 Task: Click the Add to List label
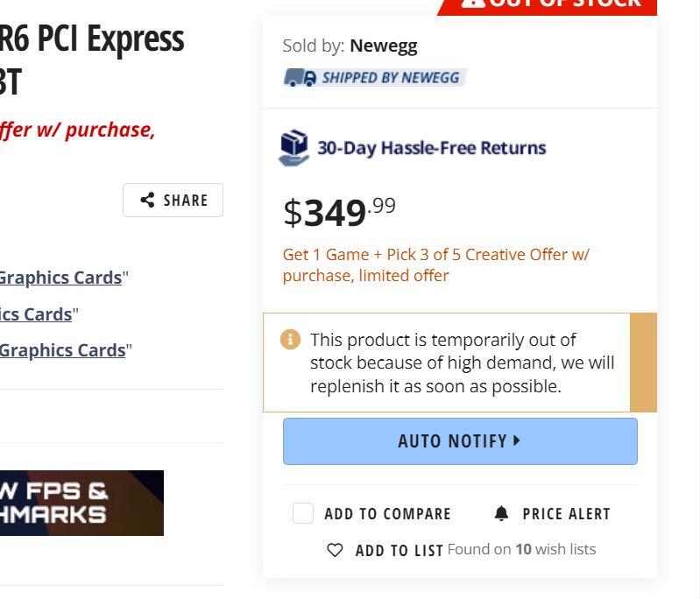coord(399,550)
